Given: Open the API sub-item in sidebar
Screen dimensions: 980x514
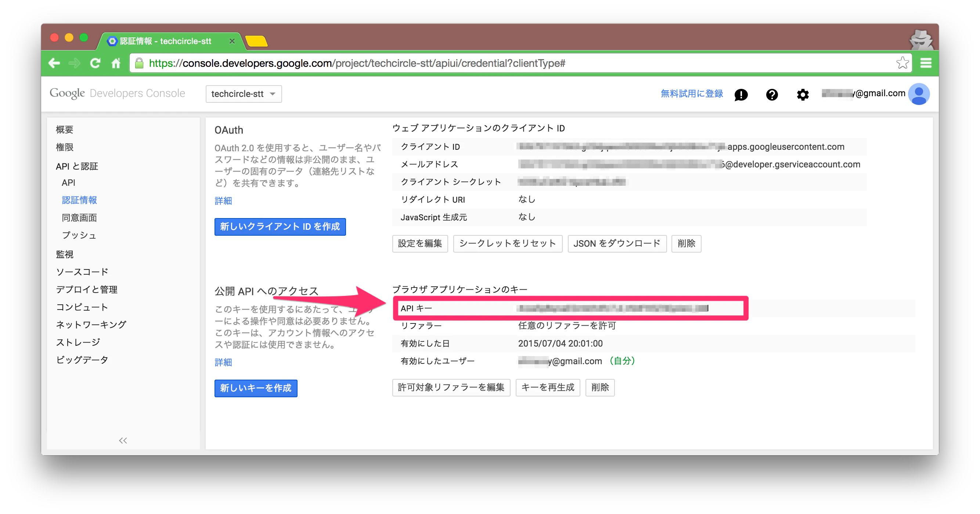Looking at the screenshot, I should click(x=68, y=182).
